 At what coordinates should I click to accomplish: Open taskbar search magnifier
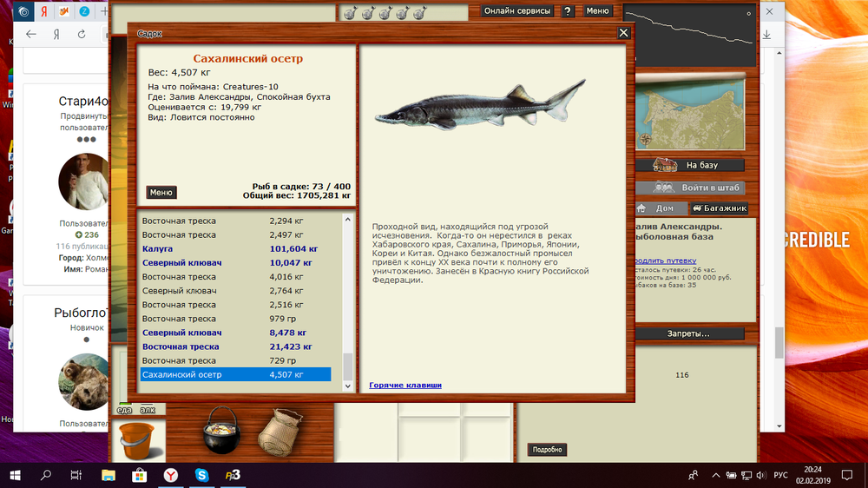pos(46,475)
